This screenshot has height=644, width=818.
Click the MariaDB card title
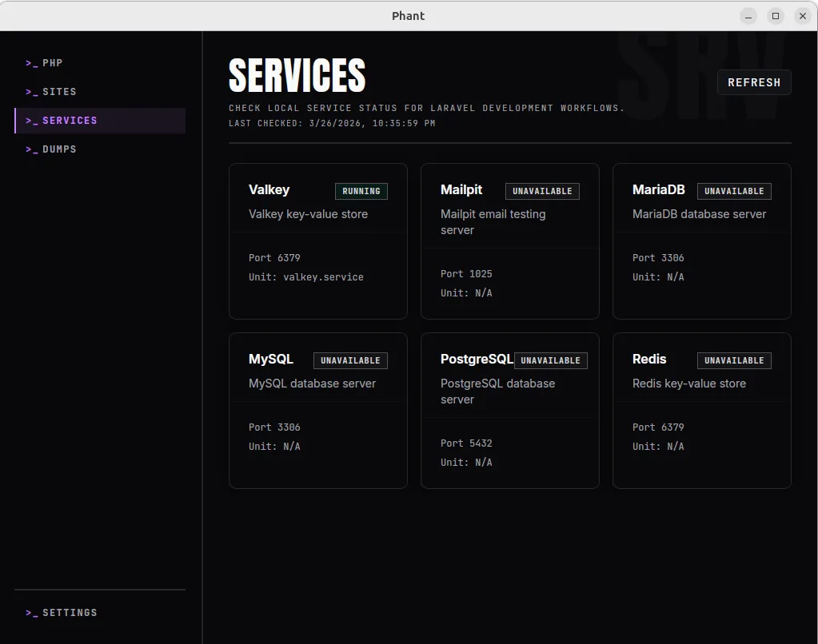click(658, 190)
